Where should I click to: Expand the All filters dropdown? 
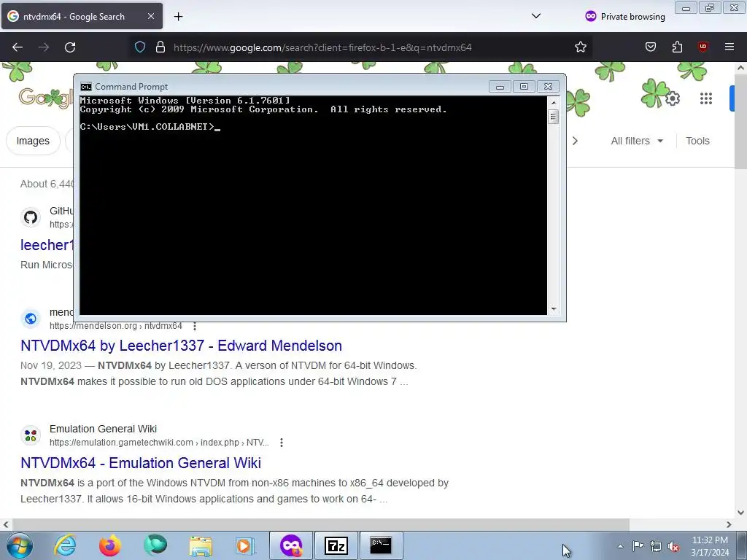coord(637,141)
